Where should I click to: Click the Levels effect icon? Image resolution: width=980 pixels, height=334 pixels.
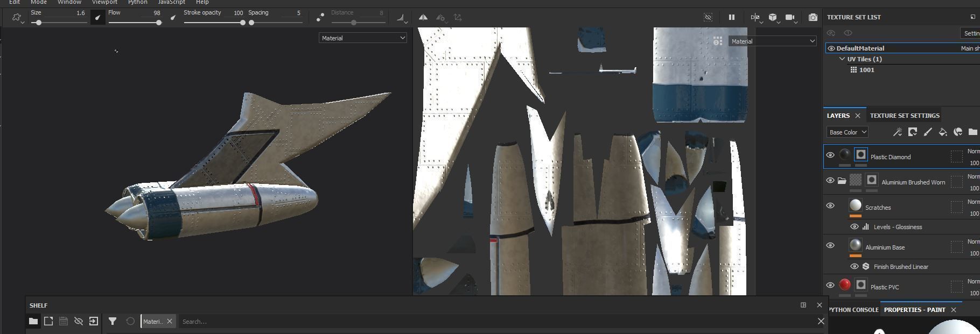tap(866, 227)
